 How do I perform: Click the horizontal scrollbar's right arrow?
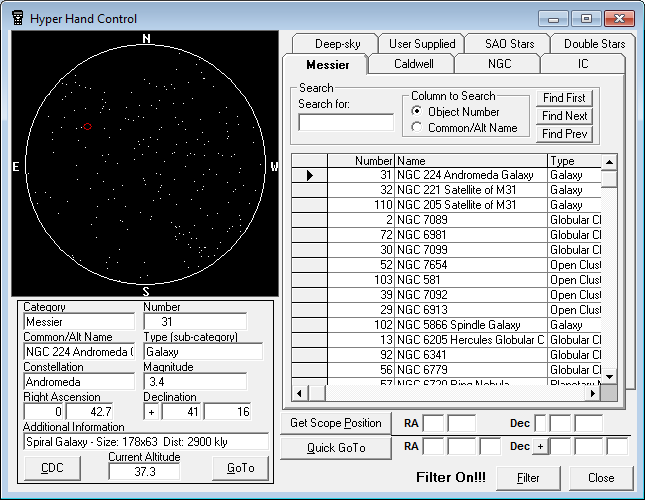[x=594, y=392]
